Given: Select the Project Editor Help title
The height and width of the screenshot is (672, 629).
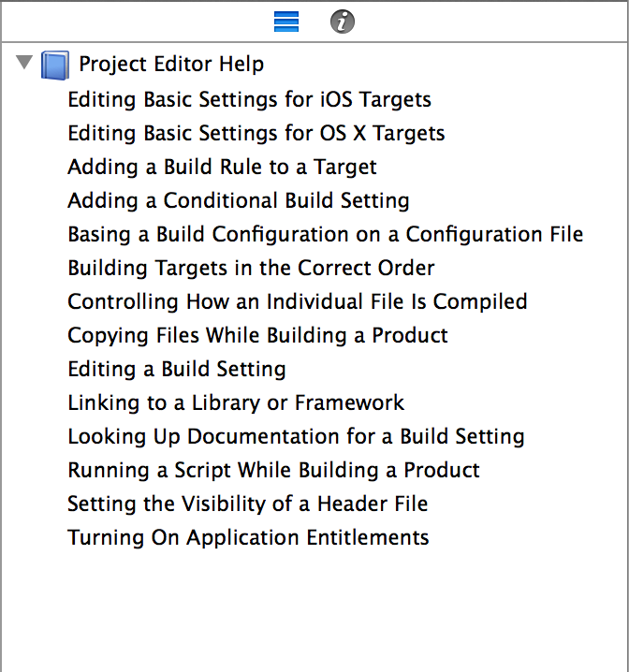Looking at the screenshot, I should (x=171, y=65).
